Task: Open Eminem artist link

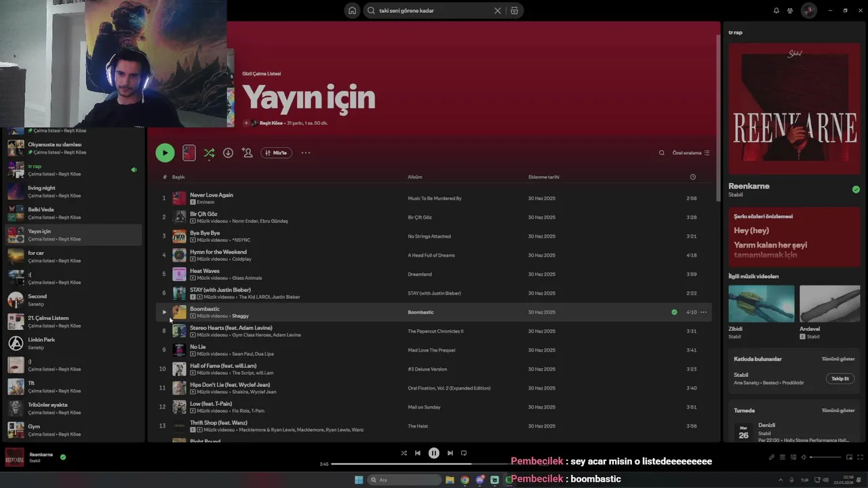Action: click(205, 202)
